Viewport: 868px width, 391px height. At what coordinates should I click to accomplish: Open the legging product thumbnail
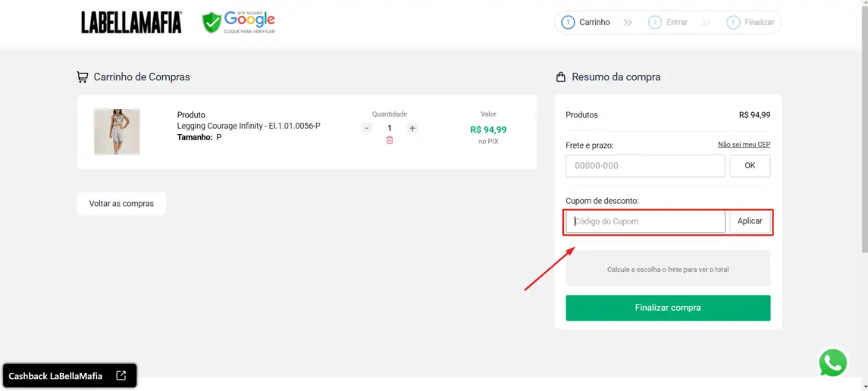117,132
